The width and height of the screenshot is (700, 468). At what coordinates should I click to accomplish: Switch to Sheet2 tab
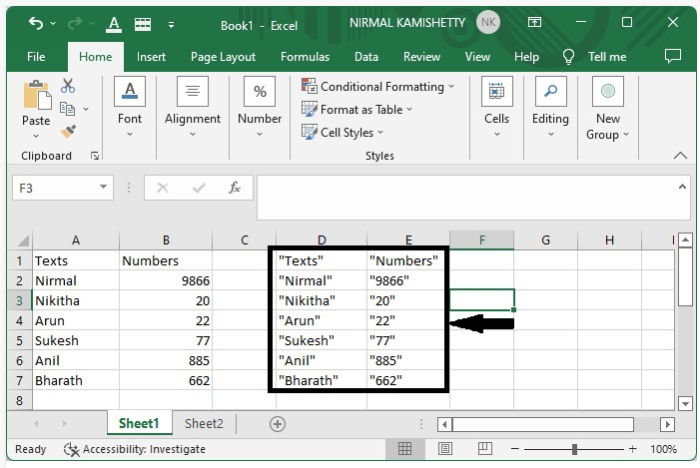[x=204, y=423]
